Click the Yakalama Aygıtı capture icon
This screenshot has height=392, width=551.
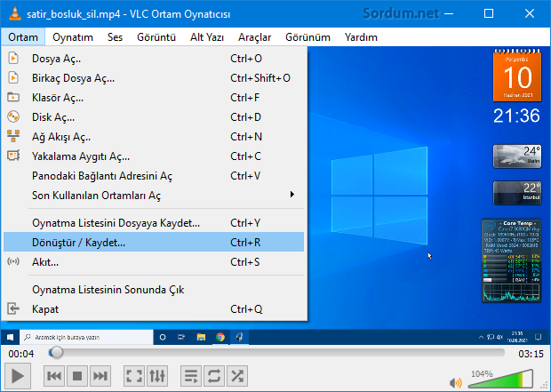(x=13, y=156)
